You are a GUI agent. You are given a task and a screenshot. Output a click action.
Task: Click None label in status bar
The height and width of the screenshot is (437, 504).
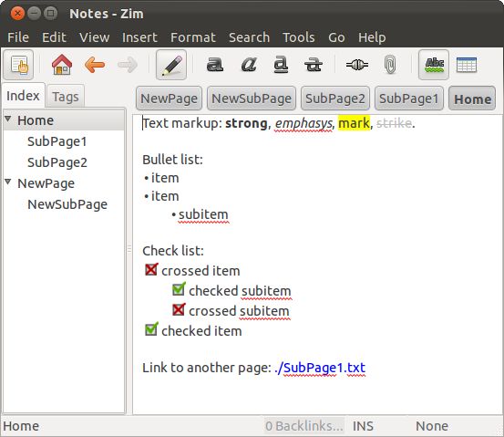point(432,426)
